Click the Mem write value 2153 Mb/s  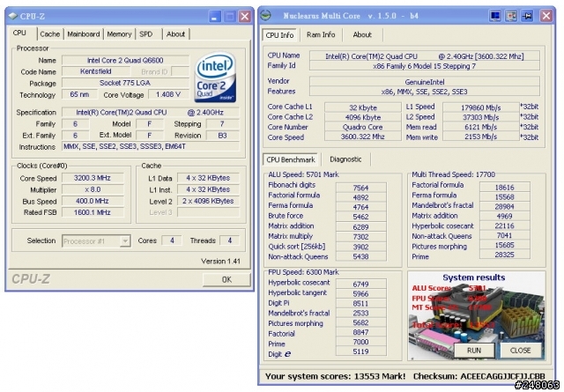coord(480,137)
